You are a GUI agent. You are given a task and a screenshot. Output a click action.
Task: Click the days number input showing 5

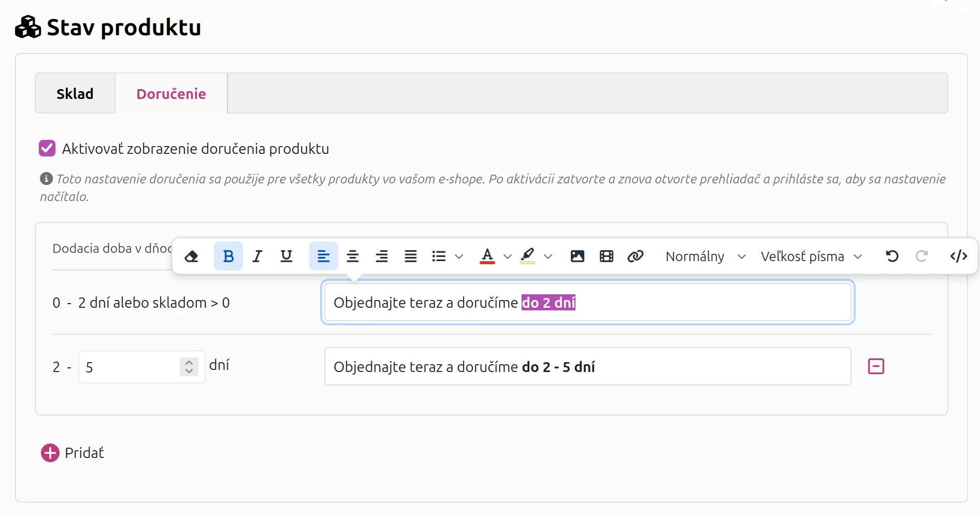[141, 367]
